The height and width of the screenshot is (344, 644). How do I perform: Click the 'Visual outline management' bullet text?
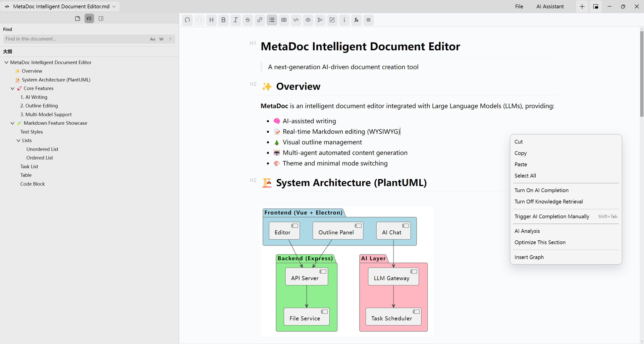(322, 142)
